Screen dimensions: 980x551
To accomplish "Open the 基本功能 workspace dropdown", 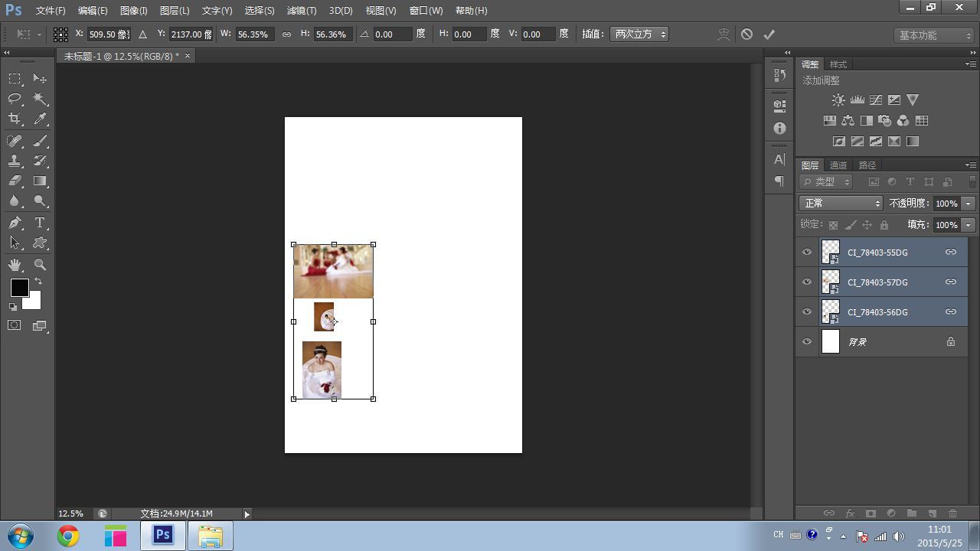I will pos(933,35).
